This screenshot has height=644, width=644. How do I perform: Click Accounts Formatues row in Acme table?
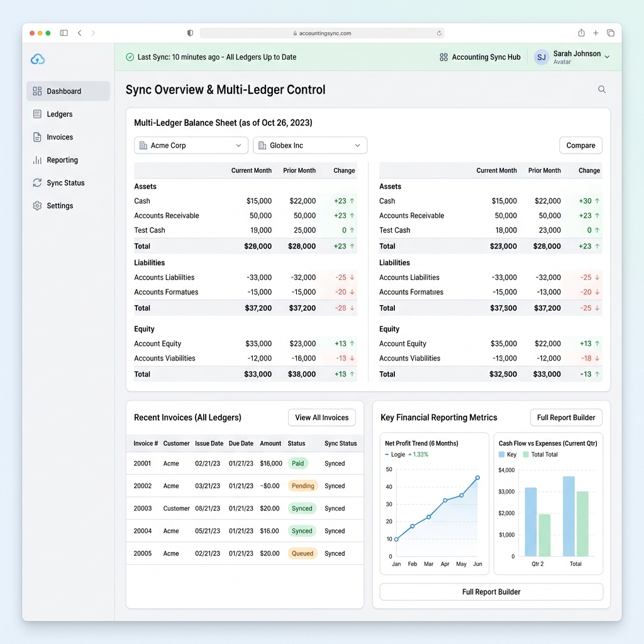pos(245,292)
